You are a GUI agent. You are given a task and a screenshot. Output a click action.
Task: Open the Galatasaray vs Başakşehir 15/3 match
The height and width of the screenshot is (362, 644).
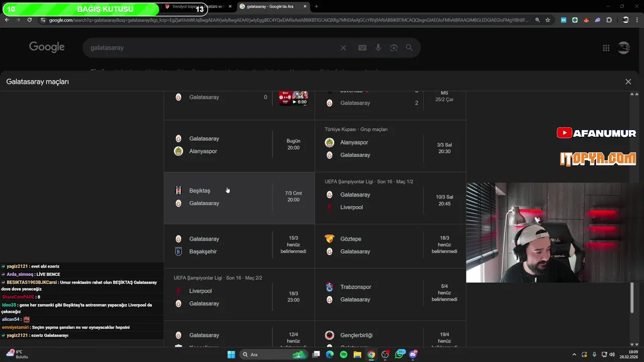click(239, 245)
